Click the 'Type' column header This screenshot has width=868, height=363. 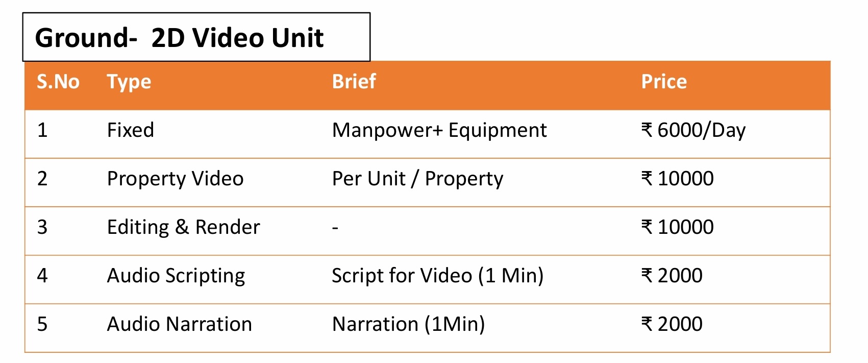(129, 82)
